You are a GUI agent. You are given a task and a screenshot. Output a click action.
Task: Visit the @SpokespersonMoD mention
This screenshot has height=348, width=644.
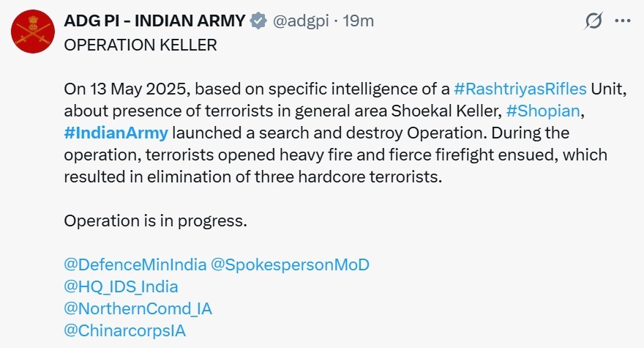tap(290, 264)
